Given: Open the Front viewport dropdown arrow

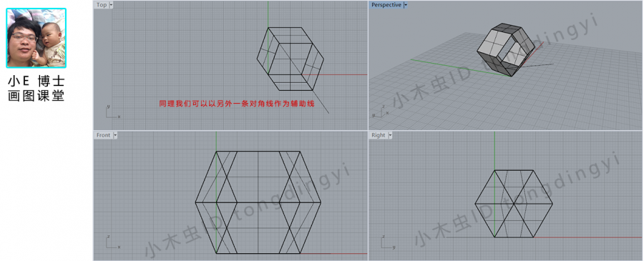Looking at the screenshot, I should point(115,135).
